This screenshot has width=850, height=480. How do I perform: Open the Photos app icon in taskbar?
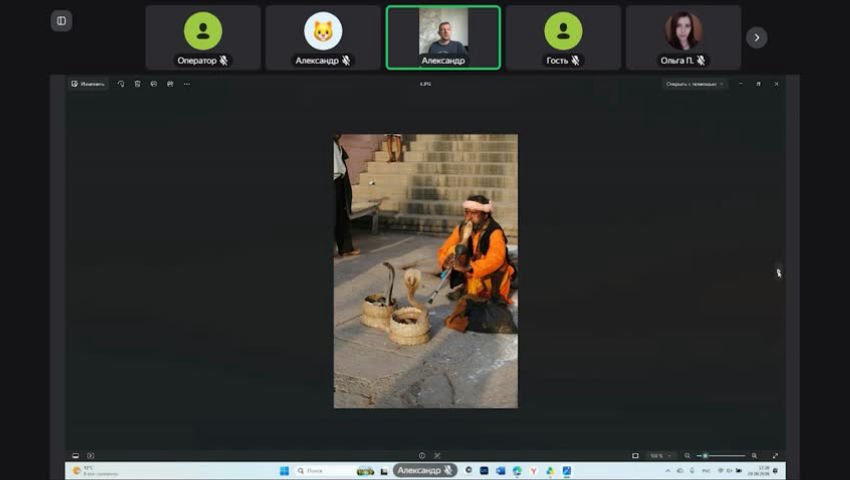pyautogui.click(x=566, y=471)
